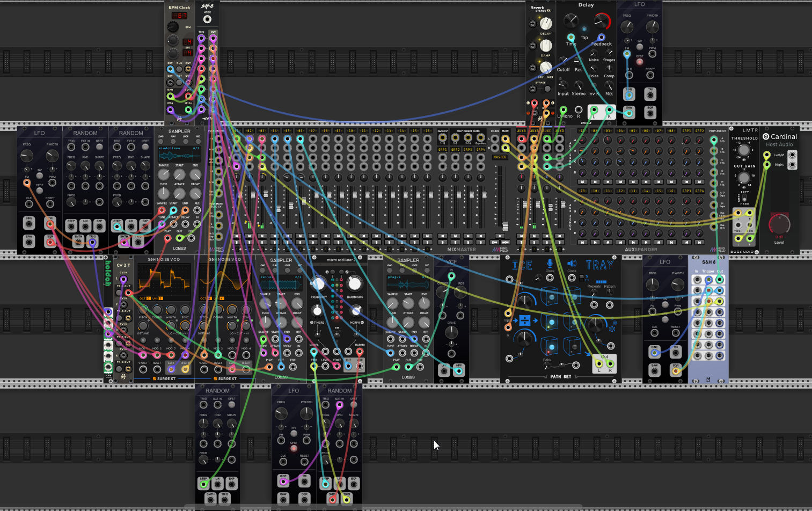Click the BPM knob on BPM Clock

tap(173, 27)
